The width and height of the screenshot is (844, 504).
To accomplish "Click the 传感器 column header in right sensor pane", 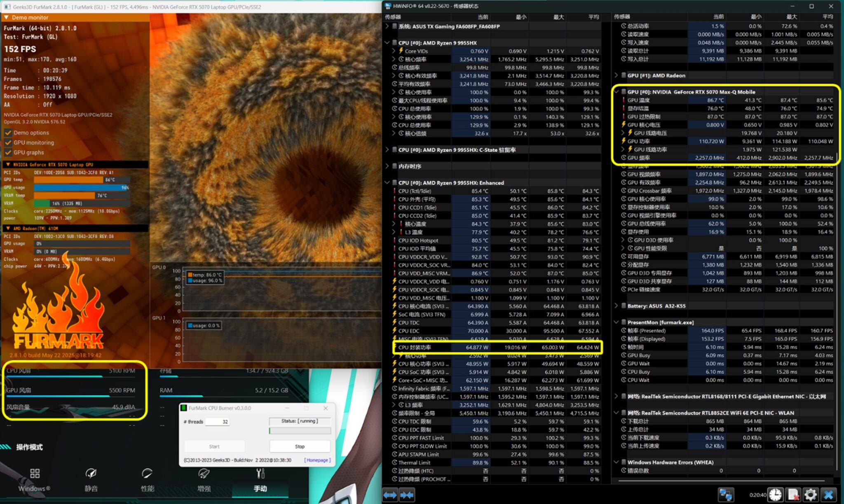I will coord(622,17).
